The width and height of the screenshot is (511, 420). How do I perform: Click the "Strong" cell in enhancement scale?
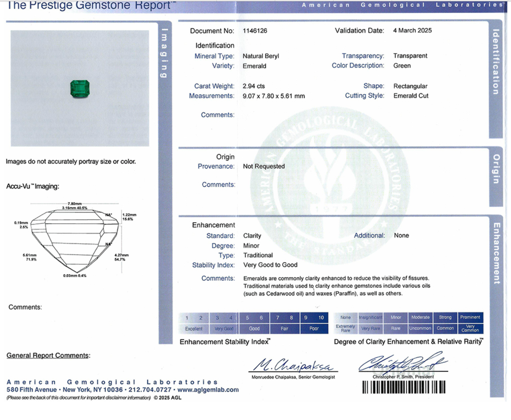click(445, 317)
